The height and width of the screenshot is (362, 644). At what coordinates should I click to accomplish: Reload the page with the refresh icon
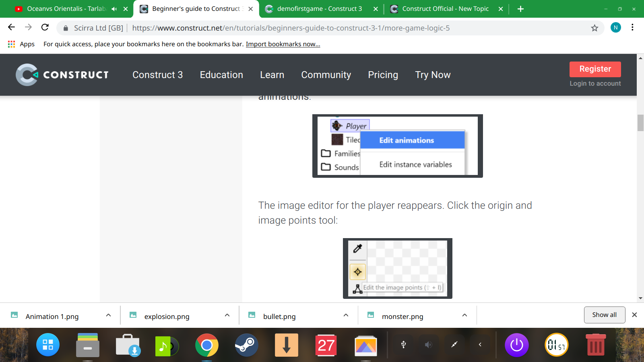pos(45,27)
